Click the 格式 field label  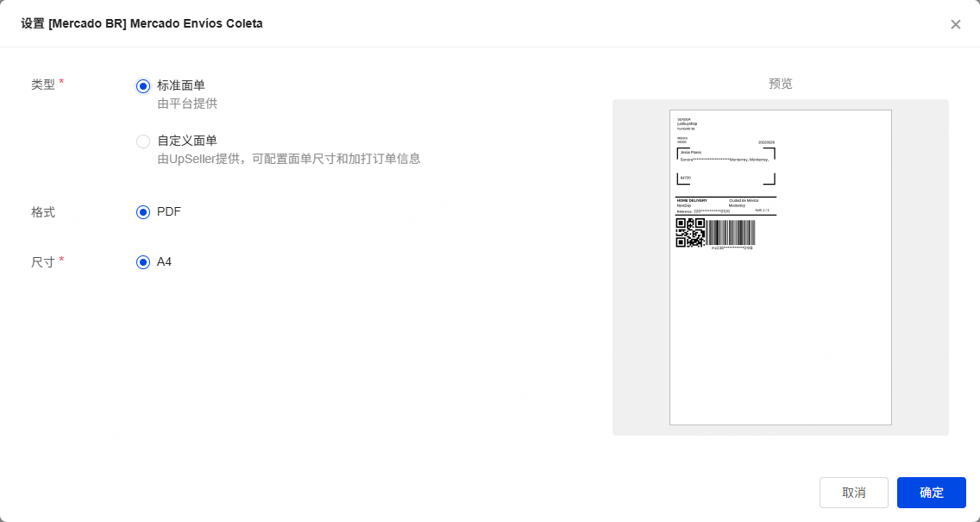tap(43, 212)
